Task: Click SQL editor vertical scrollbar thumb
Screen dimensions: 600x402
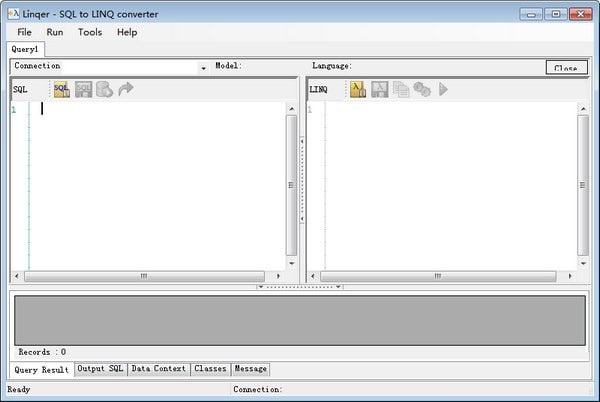Action: [x=292, y=186]
